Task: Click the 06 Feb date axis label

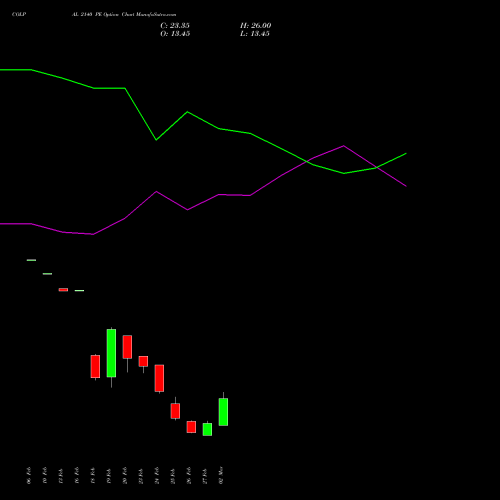Action: point(29,475)
